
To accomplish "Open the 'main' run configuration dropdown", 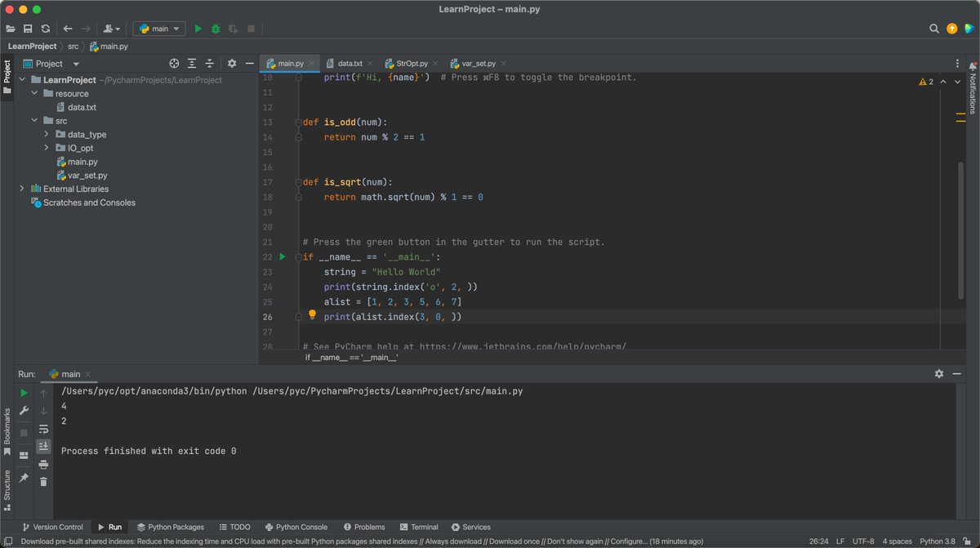I will (160, 29).
